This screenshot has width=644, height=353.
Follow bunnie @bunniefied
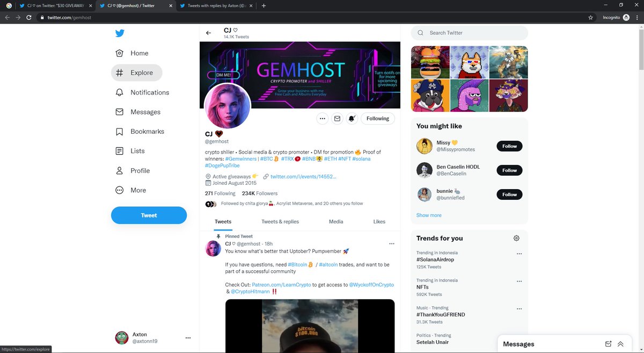[509, 194]
